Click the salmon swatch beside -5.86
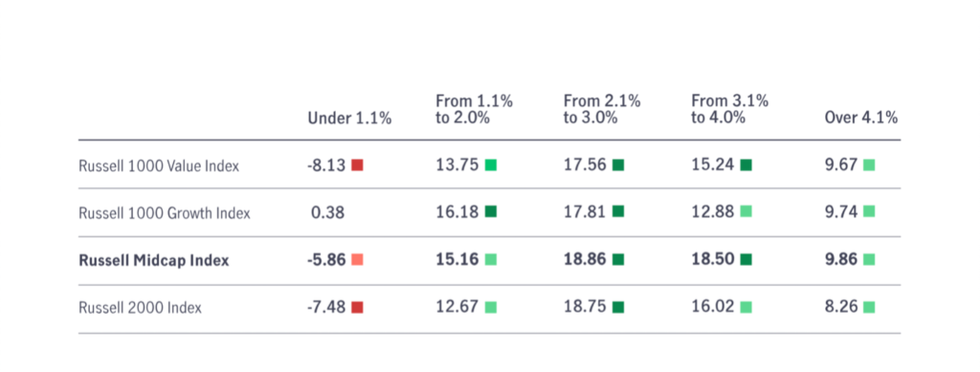Image resolution: width=980 pixels, height=372 pixels. 357,260
